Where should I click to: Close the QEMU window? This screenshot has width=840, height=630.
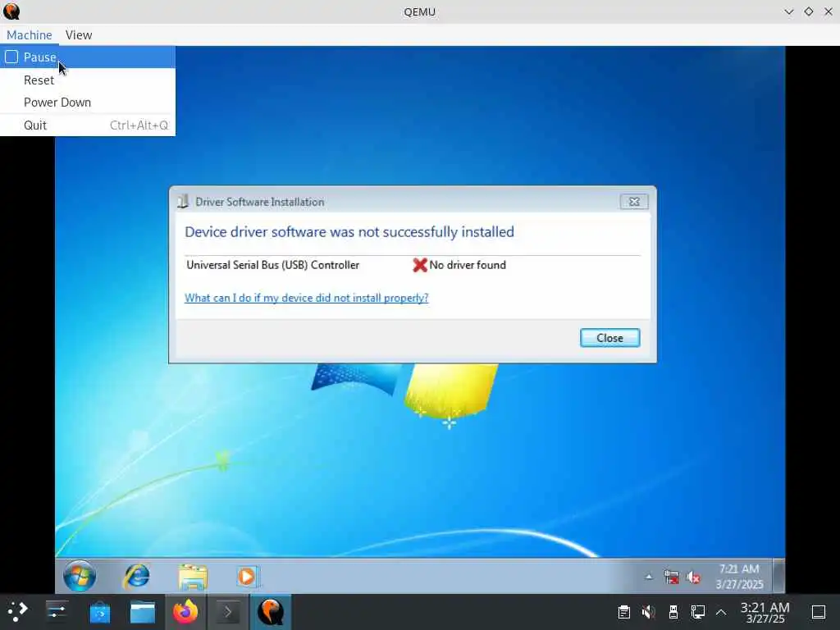pos(829,11)
